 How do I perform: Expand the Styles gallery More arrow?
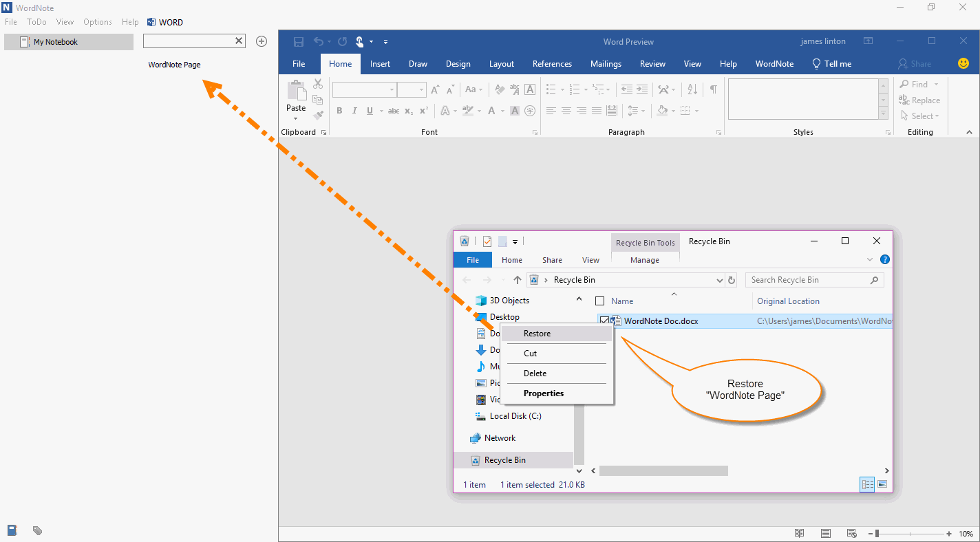[884, 114]
